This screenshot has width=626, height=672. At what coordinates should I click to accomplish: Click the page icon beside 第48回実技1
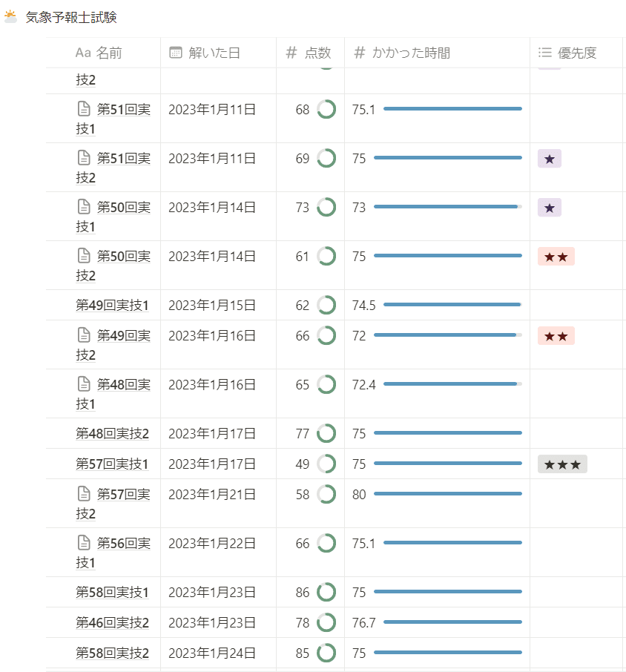coord(84,384)
